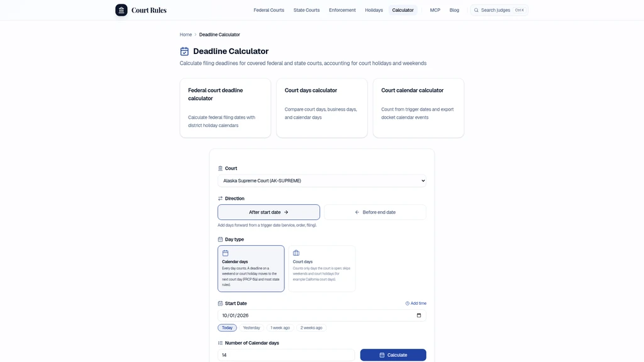Select the Today quick date chip
Image resolution: width=644 pixels, height=362 pixels.
point(227,327)
